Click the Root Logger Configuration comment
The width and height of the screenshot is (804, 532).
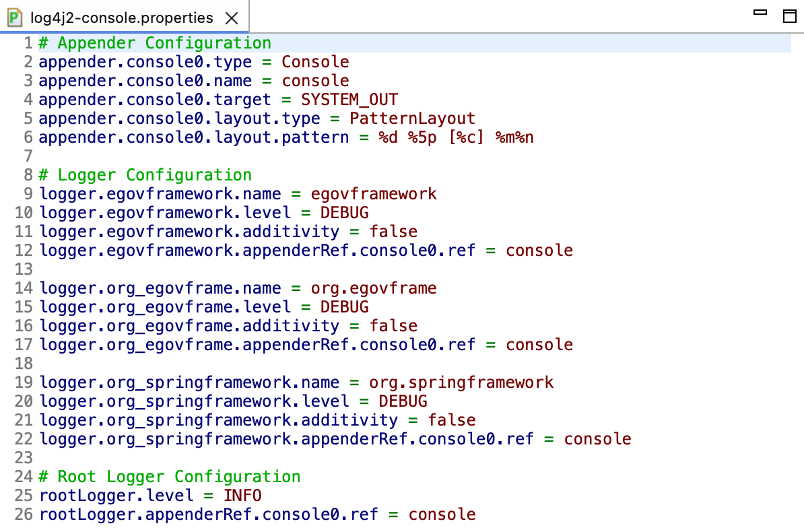pos(167,476)
